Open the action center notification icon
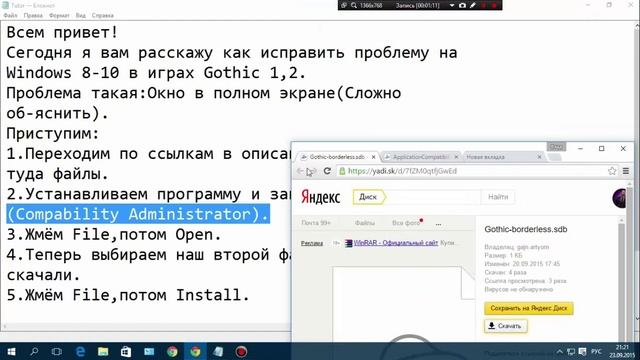This screenshot has height=360, width=640. [582, 352]
